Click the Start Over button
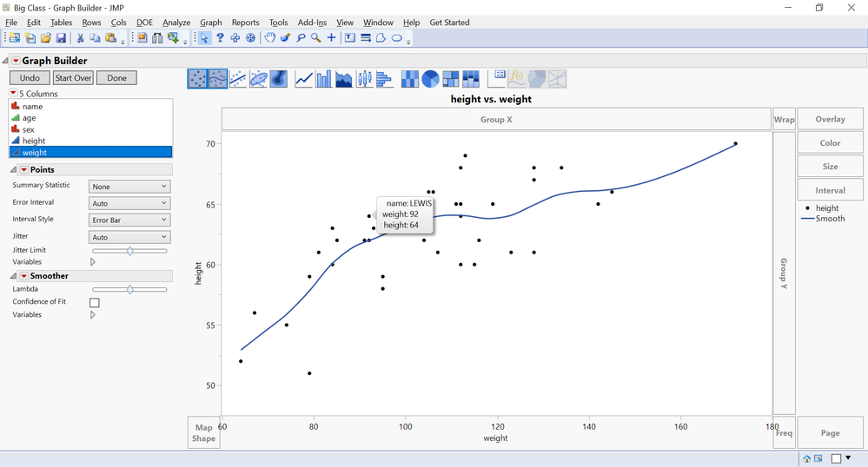The height and width of the screenshot is (467, 868). tap(73, 78)
